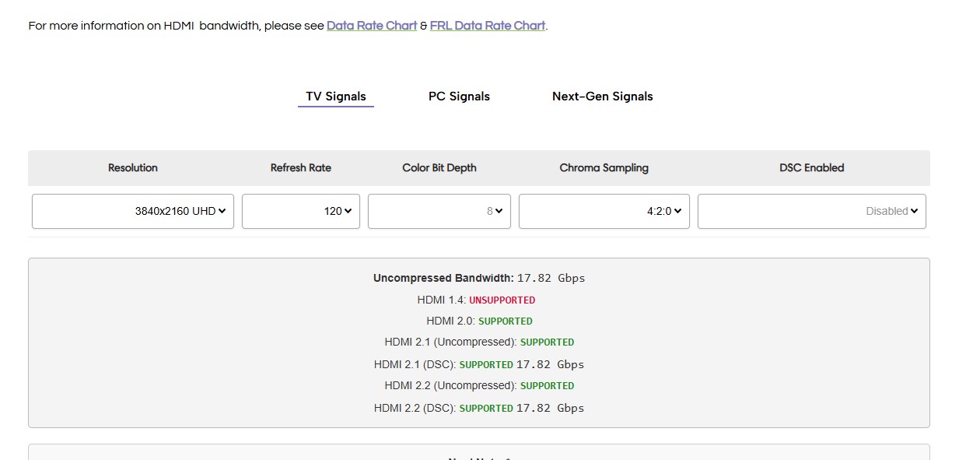
Task: Click the Color Bit Depth column header
Action: [x=439, y=167]
